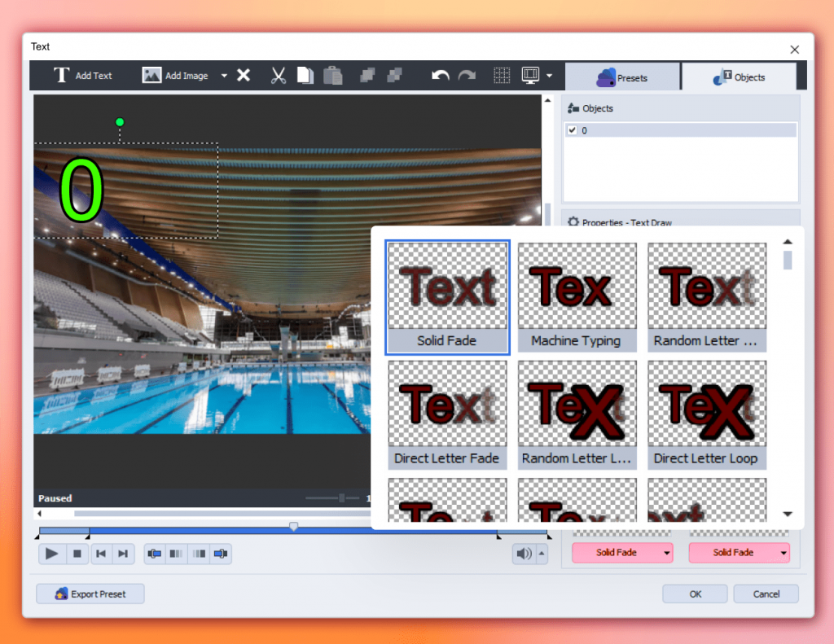
Task: Click the Export Preset button
Action: coord(90,594)
